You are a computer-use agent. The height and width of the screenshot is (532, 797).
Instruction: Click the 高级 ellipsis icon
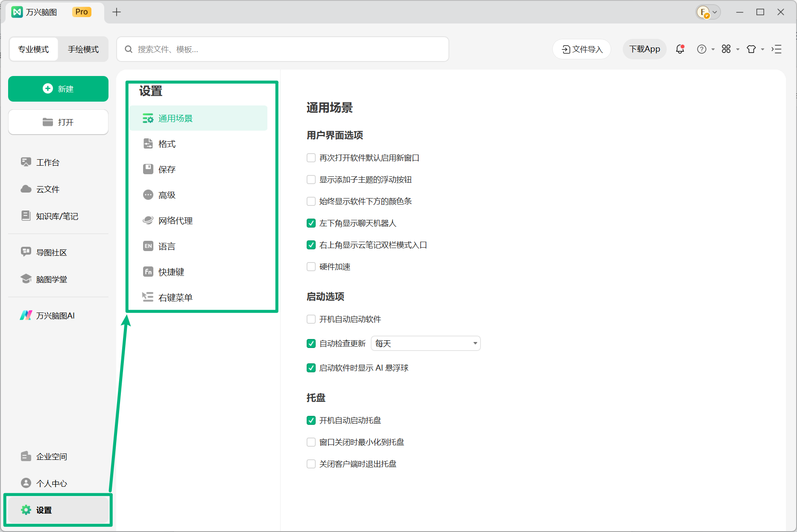click(148, 195)
